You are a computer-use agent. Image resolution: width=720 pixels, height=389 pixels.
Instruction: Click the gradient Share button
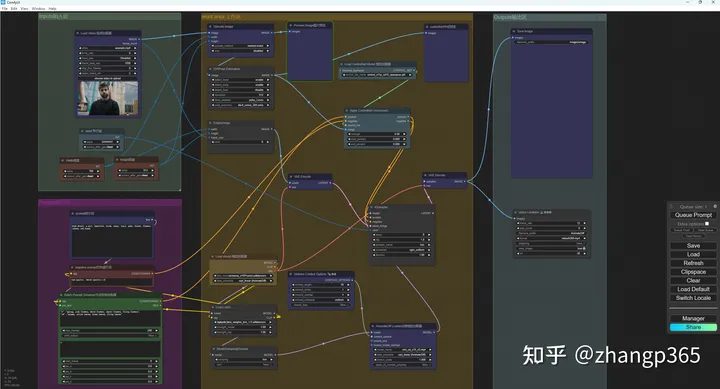[x=693, y=327]
